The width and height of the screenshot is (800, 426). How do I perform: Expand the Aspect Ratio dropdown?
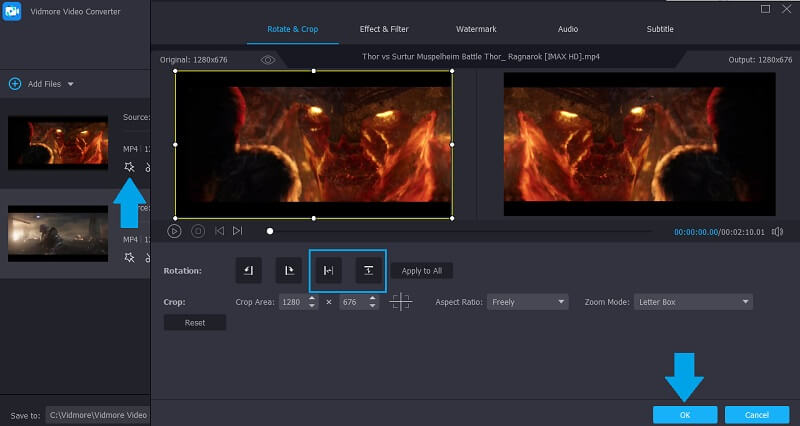[527, 301]
